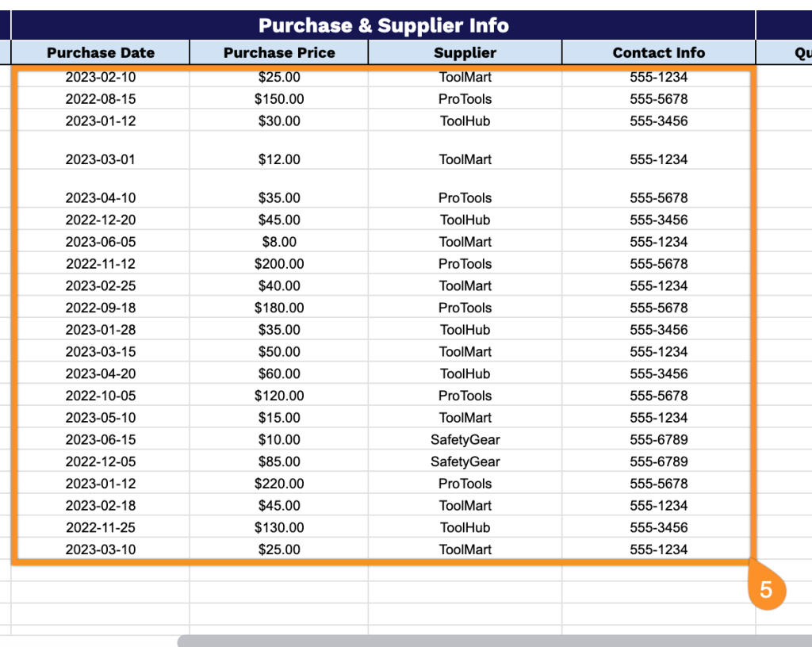Select date cell 2023-04-20
Image resolution: width=812 pixels, height=647 pixels.
(101, 373)
